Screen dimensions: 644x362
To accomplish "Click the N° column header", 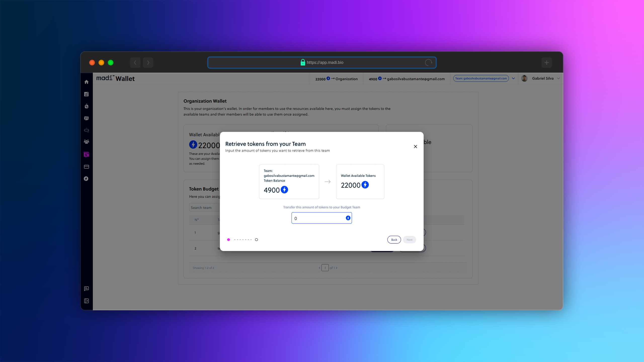I will [196, 220].
